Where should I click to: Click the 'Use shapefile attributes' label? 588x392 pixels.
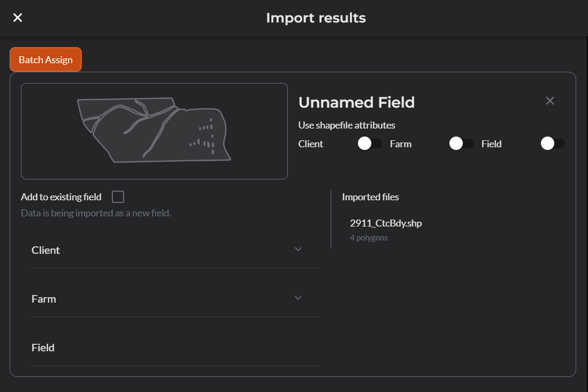[347, 125]
